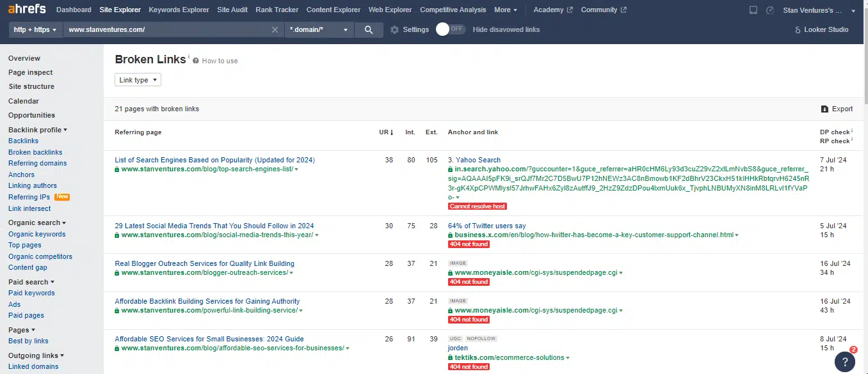Collapse the Backlink profile section

(37, 130)
